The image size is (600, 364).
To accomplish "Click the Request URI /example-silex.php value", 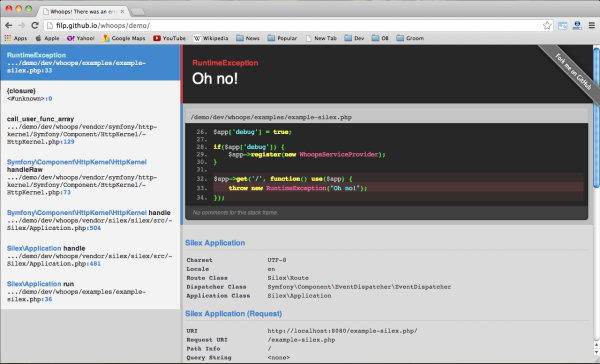I will [x=301, y=340].
